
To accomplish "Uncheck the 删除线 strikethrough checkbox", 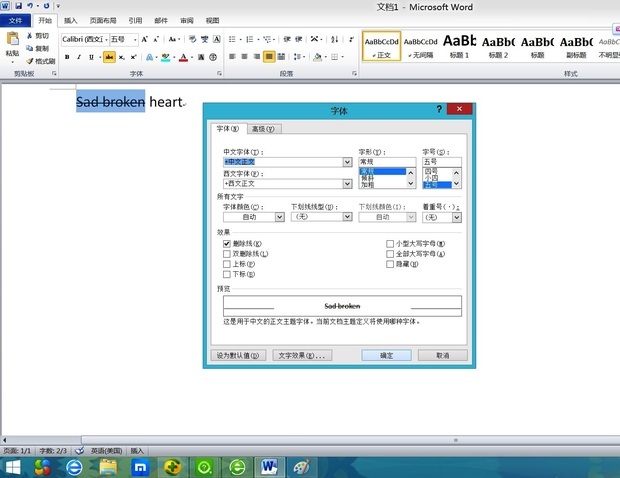I will 227,243.
